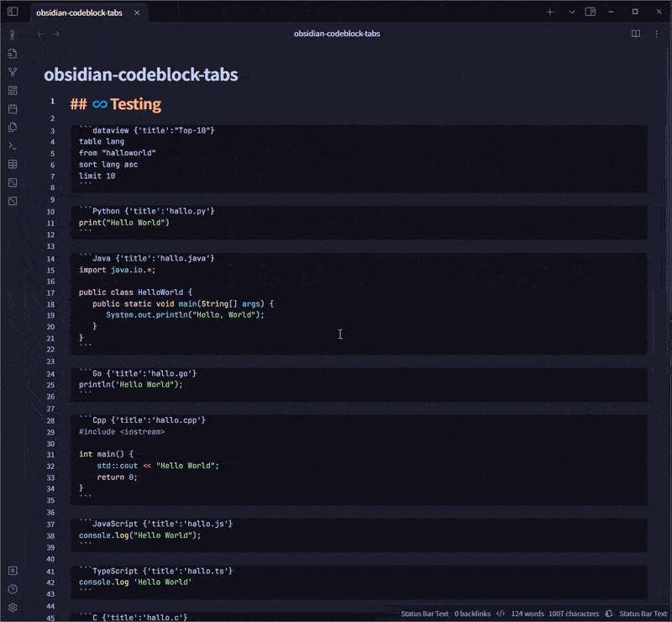The height and width of the screenshot is (622, 672).
Task: Open today's daily note calendar icon
Action: [13, 108]
